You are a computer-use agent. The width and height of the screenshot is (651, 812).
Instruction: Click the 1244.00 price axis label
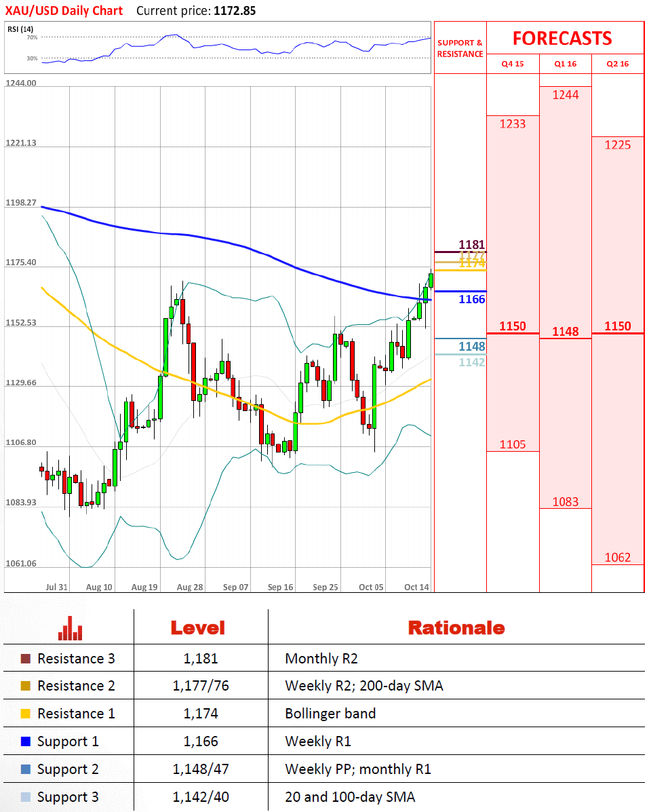click(x=21, y=83)
